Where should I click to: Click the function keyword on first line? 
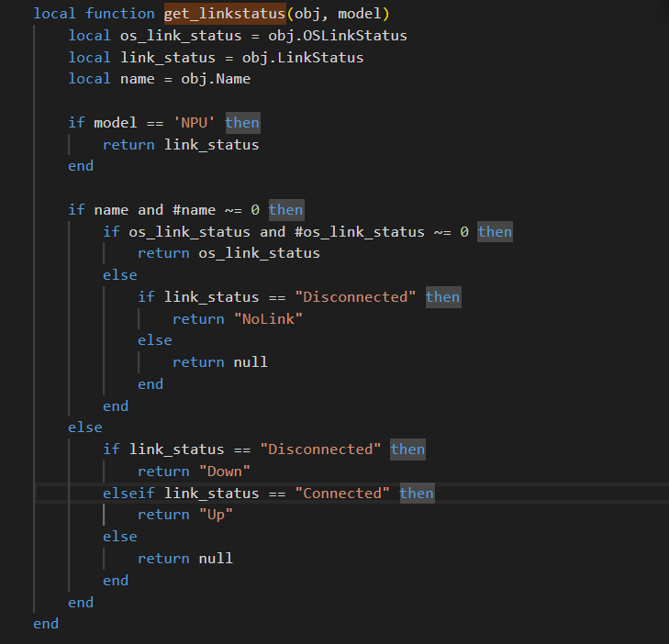(x=119, y=14)
